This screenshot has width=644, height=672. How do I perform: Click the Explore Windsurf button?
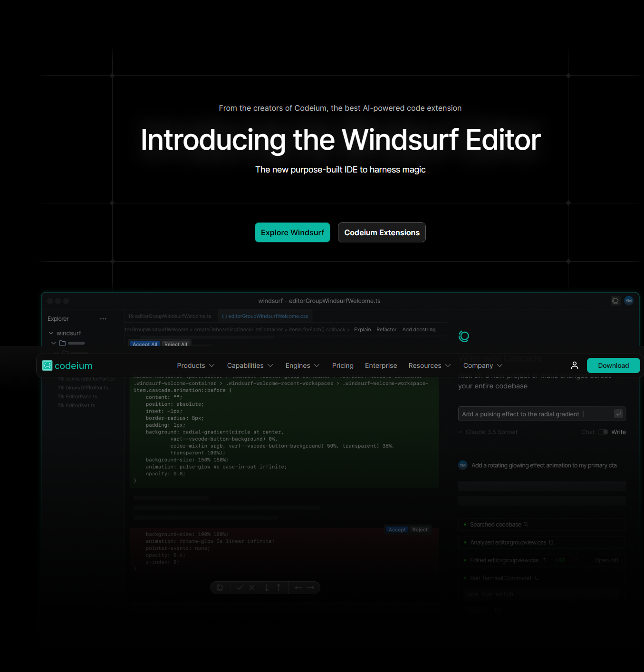(292, 232)
